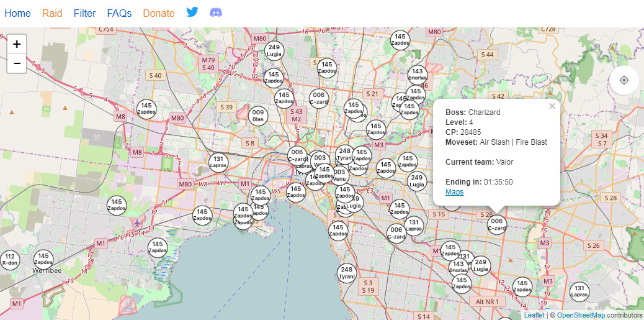Screen dimensions: 644x320
Task: Select the 003 Venu marker in city centre
Action: (x=339, y=175)
